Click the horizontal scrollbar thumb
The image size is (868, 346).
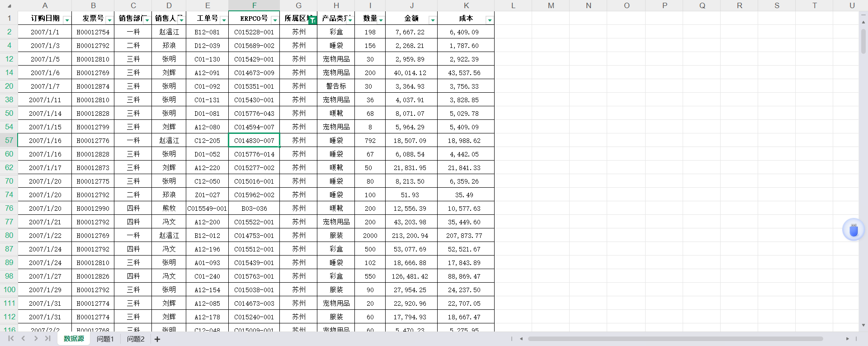[675, 338]
